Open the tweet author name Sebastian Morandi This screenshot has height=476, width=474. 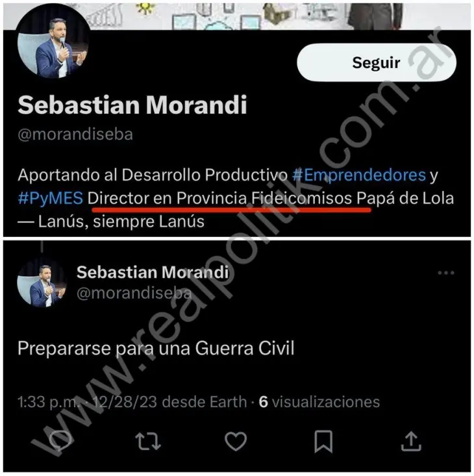(x=153, y=272)
